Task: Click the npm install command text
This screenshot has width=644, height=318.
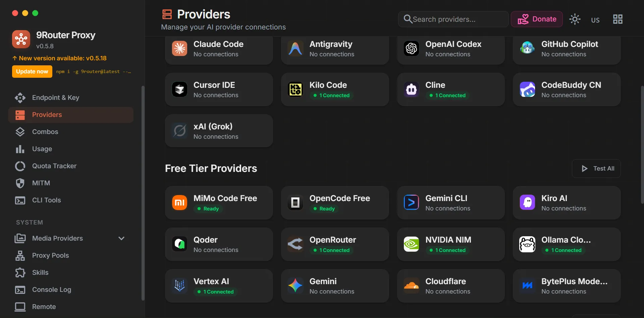Action: tap(94, 71)
